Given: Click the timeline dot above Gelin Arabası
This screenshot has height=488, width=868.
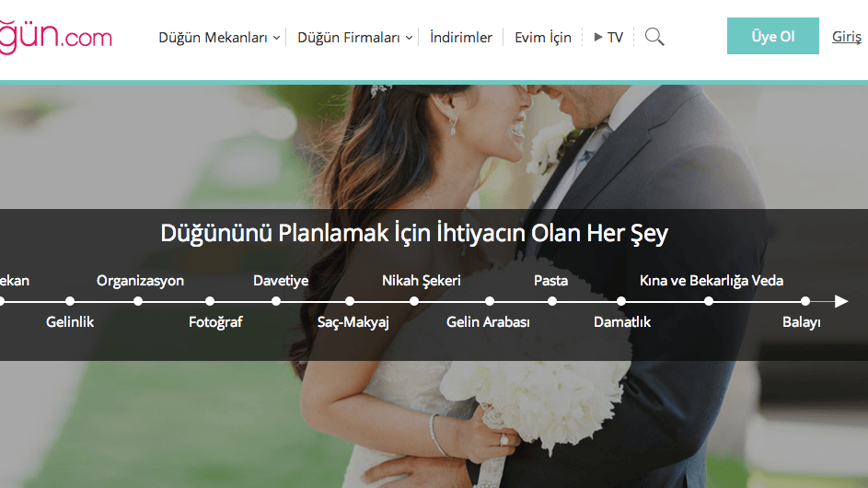Looking at the screenshot, I should tap(490, 301).
